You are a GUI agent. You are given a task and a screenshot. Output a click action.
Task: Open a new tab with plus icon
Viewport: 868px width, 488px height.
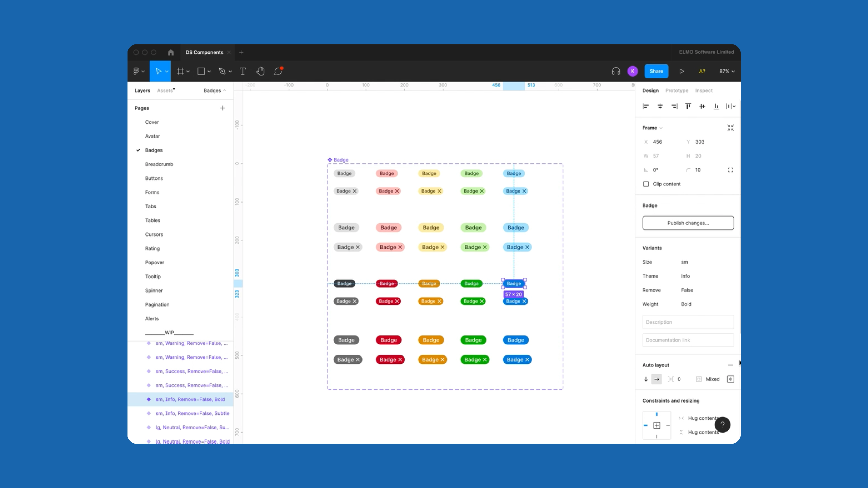point(241,52)
